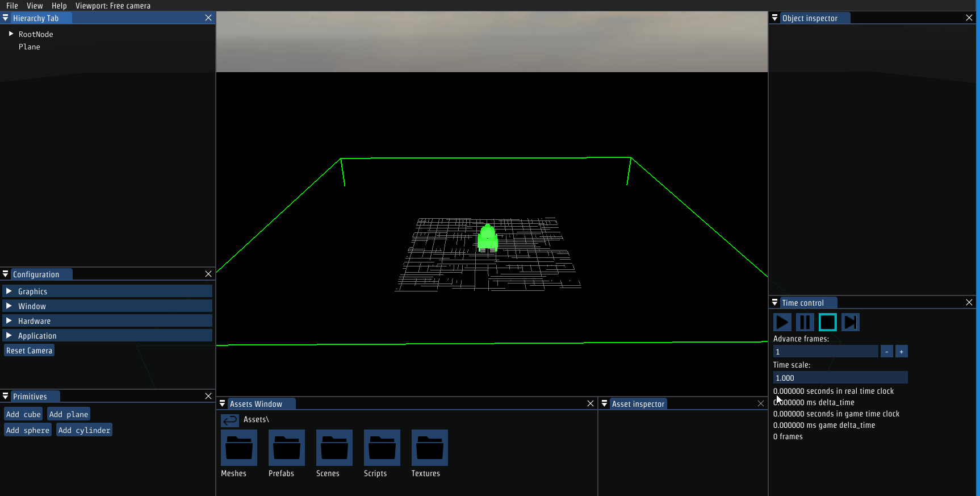Open the Meshes folder
The width and height of the screenshot is (980, 496).
(239, 448)
